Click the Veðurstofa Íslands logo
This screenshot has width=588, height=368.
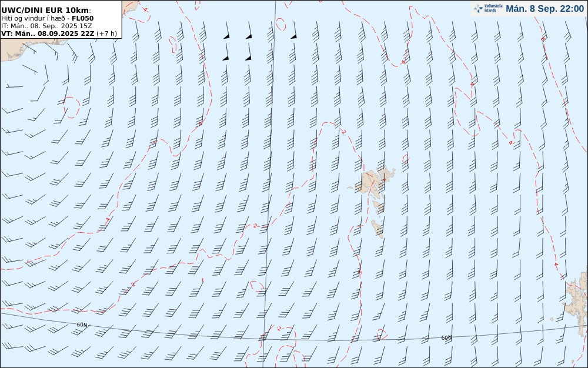[x=488, y=8]
